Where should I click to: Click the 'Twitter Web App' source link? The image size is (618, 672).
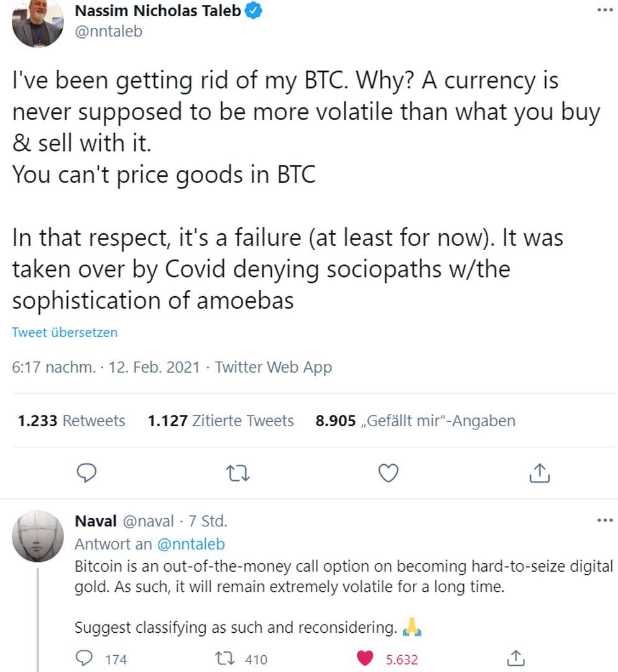click(274, 367)
